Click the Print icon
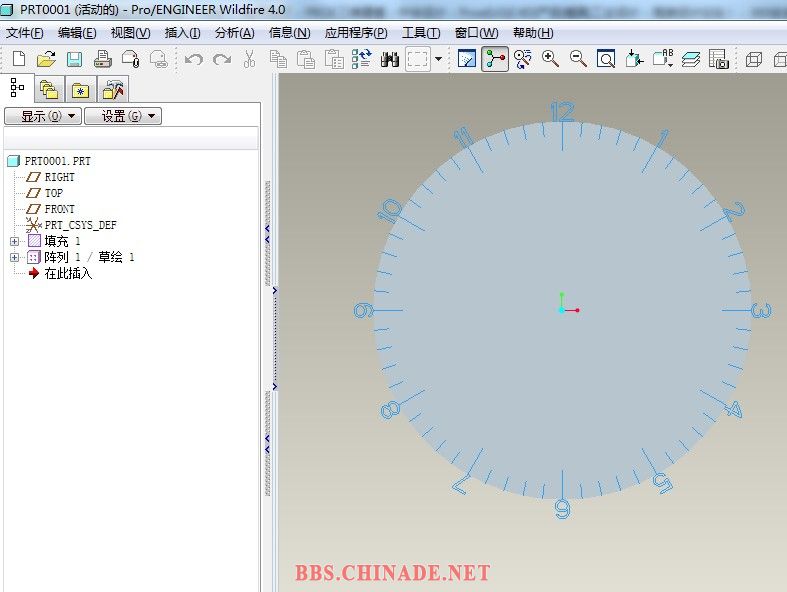 [x=102, y=59]
